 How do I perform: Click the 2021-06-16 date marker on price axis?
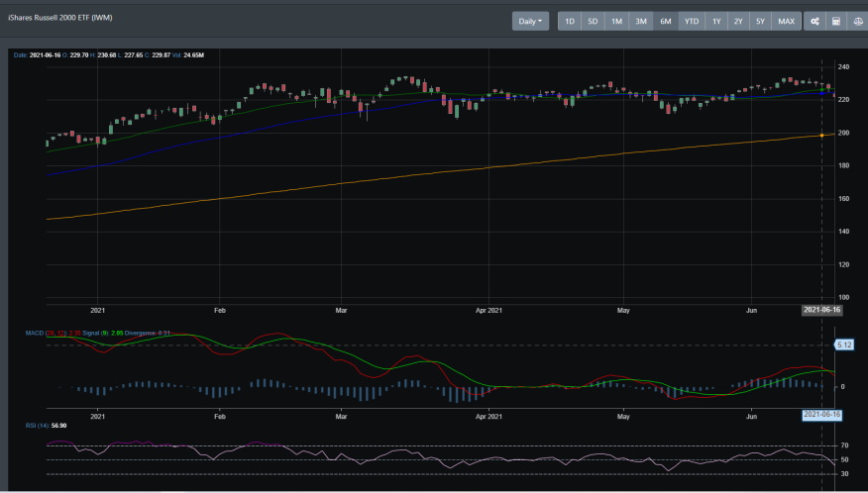820,311
